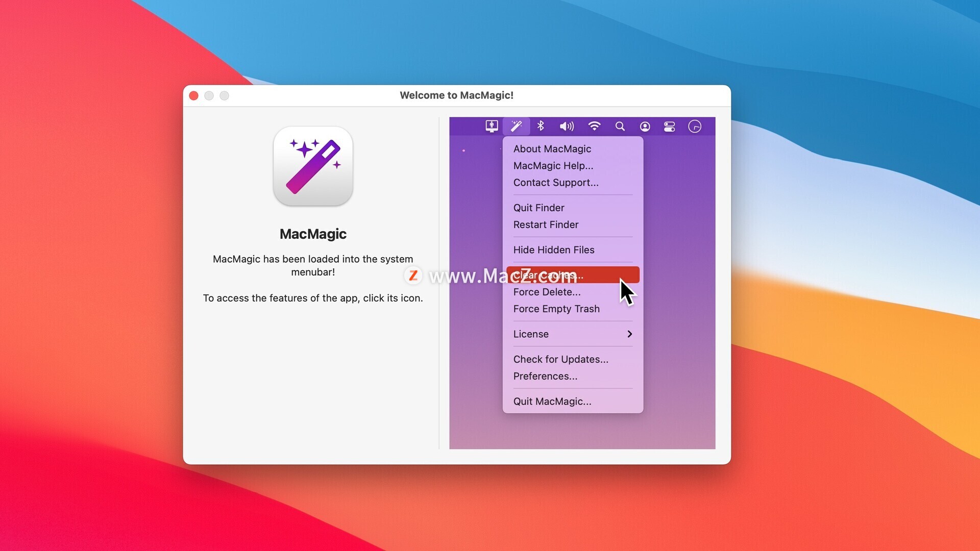Choose Restart Finder in the menu
The width and height of the screenshot is (980, 551).
(x=573, y=224)
